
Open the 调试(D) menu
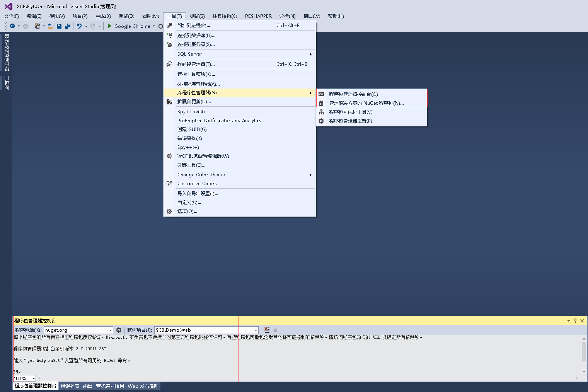pyautogui.click(x=126, y=16)
